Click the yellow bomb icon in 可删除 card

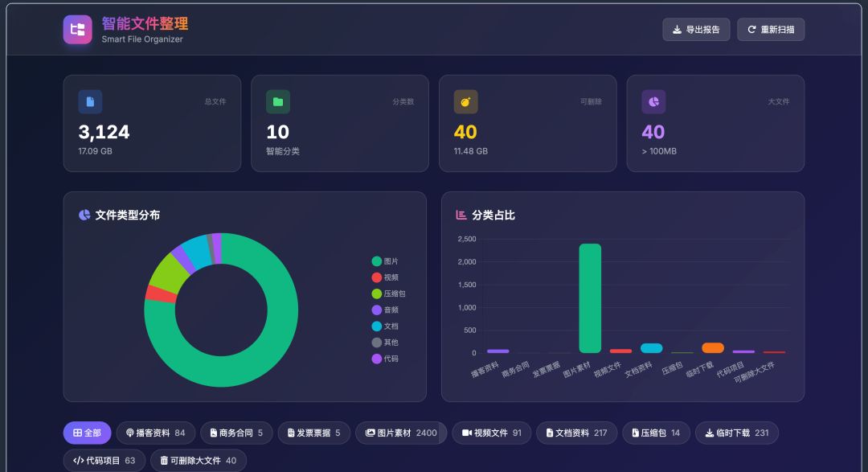465,102
